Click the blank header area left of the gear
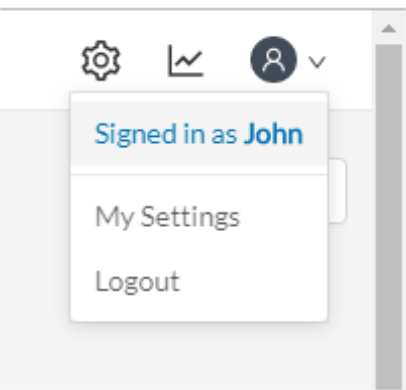406x390 pixels. click(37, 60)
